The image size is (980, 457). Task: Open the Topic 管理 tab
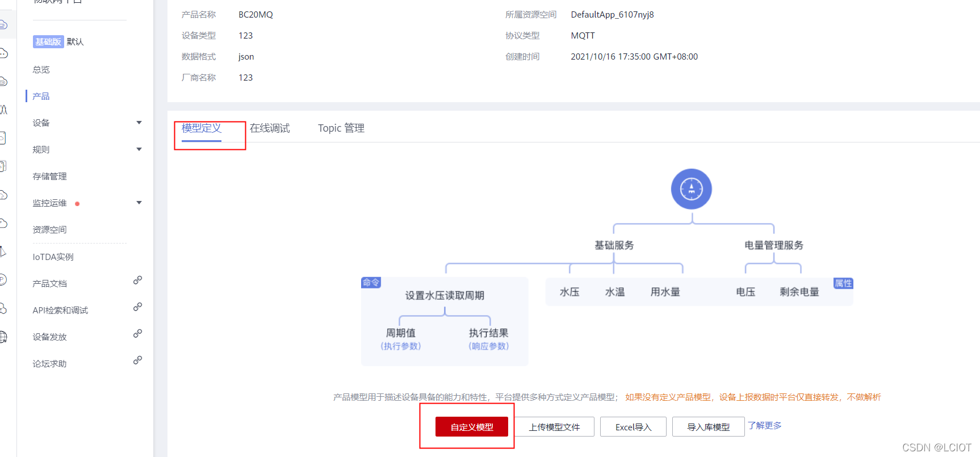[341, 128]
